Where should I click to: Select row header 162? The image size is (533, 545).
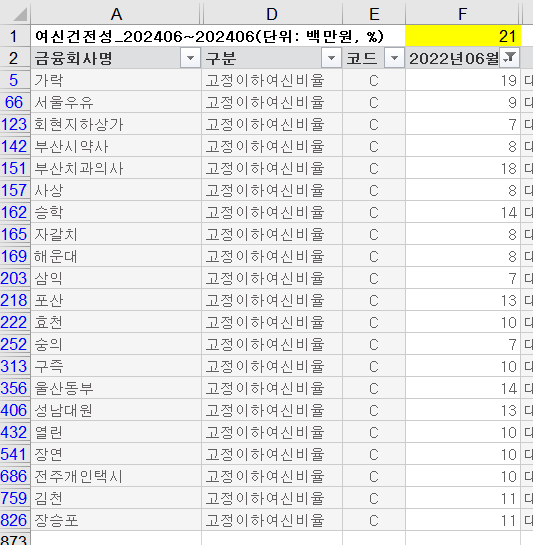(x=15, y=212)
